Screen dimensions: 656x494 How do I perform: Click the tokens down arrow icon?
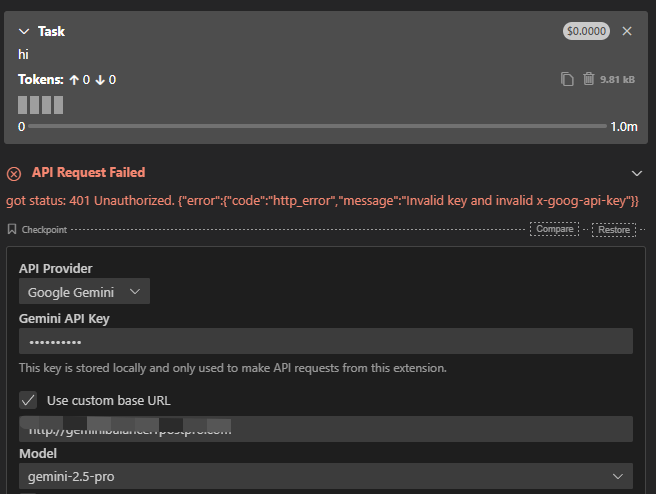pos(100,79)
